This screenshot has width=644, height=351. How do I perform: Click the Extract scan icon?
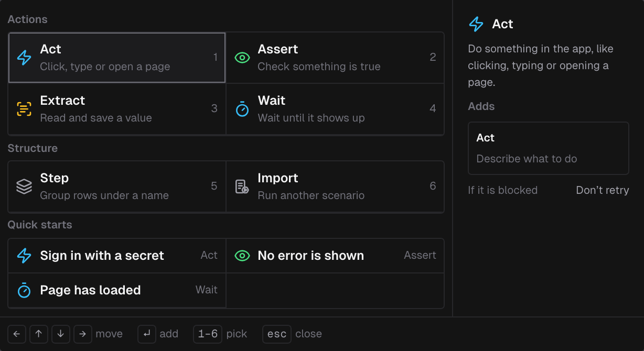pyautogui.click(x=24, y=109)
